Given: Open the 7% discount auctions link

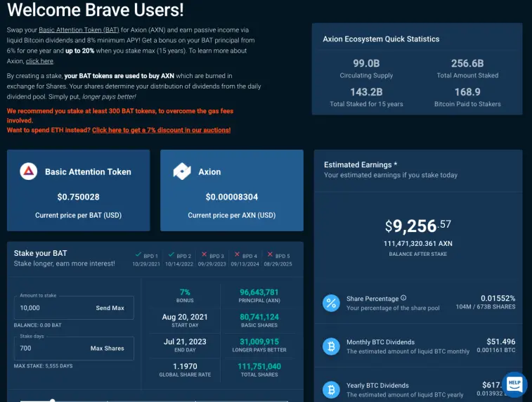Looking at the screenshot, I should click(161, 130).
